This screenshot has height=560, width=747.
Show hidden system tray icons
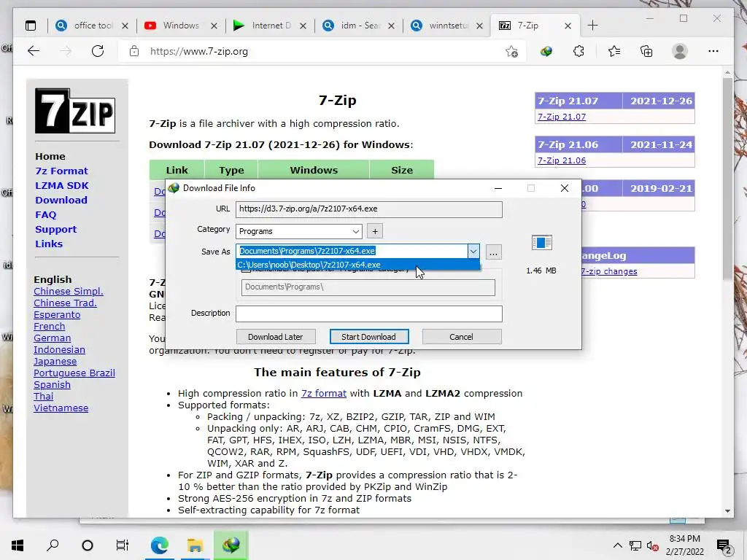coord(617,545)
